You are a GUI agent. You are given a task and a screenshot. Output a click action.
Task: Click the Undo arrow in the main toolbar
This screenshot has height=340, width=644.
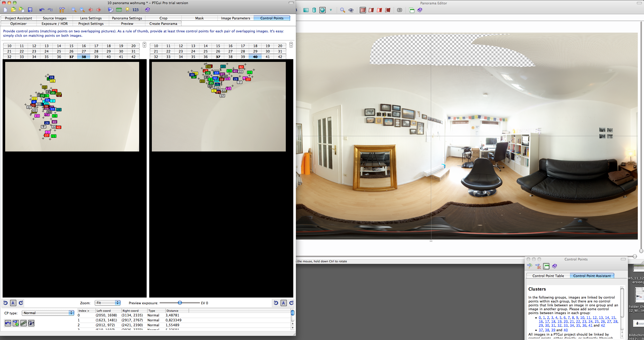(42, 10)
